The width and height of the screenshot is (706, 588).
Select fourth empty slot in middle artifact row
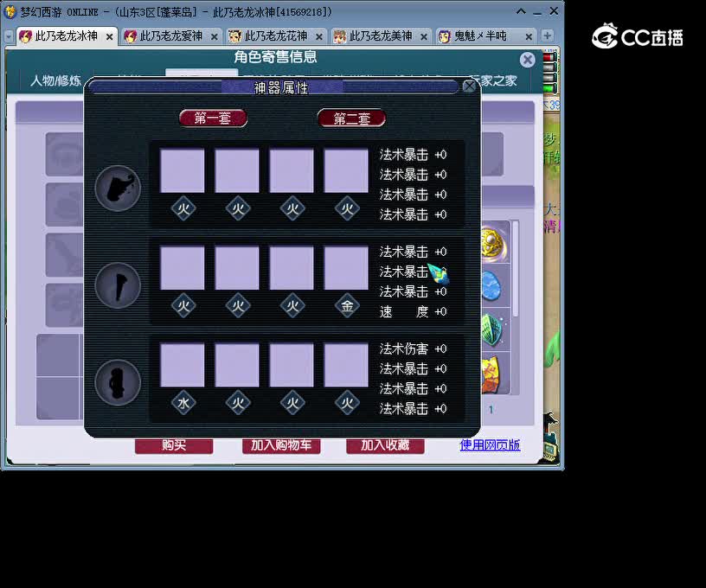coord(346,268)
